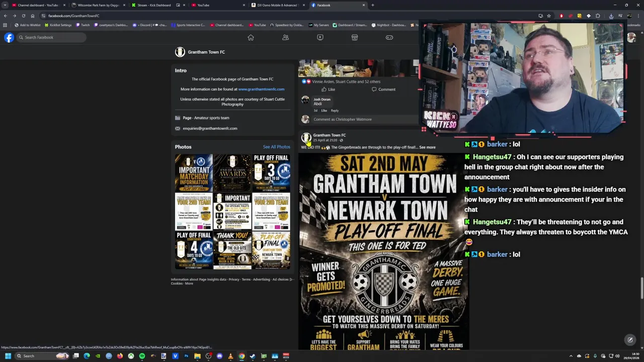Click the Grantham Town FC page avatar in header
644x362 pixels.
[x=180, y=52]
